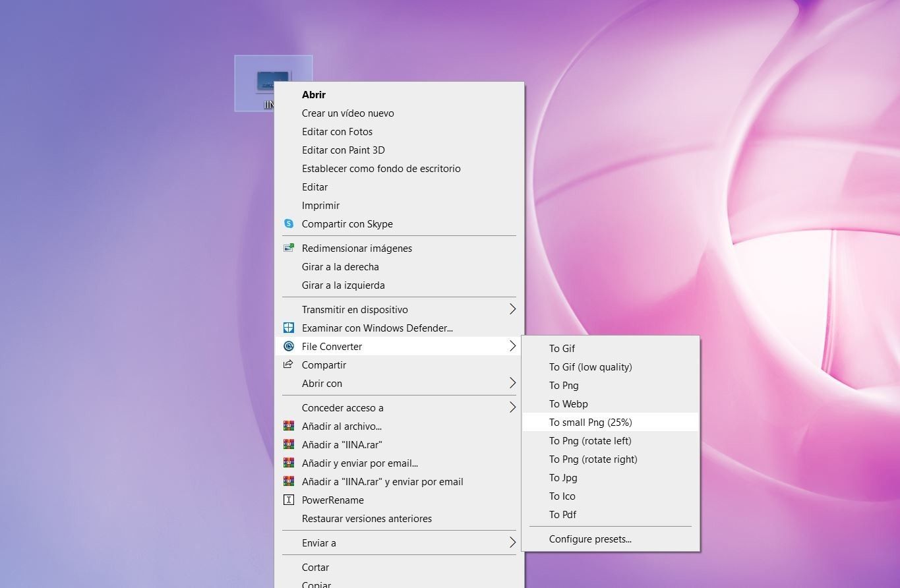
Task: Click the Skype icon beside Compartir con Skype
Action: click(288, 224)
